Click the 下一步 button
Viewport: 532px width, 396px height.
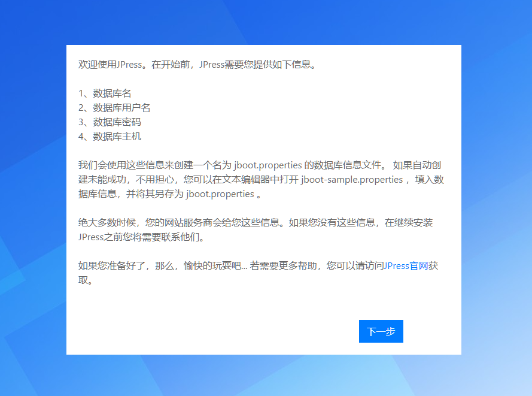pos(381,331)
